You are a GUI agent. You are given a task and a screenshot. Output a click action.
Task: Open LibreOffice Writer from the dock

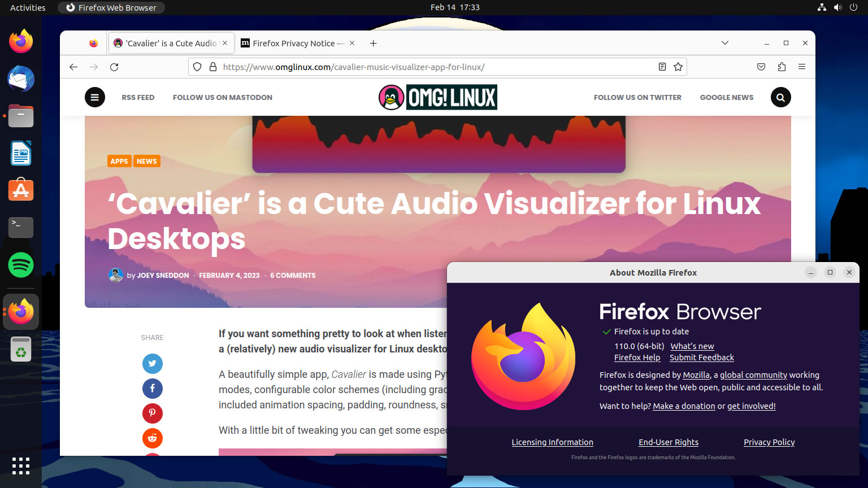pos(21,153)
